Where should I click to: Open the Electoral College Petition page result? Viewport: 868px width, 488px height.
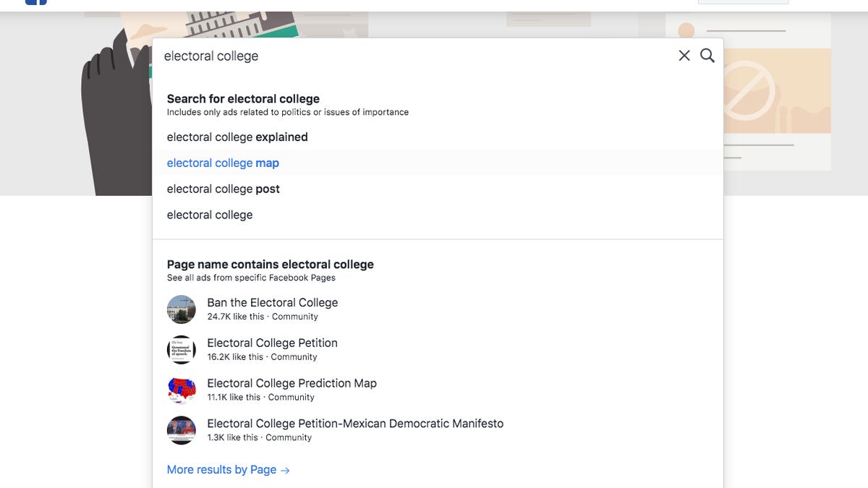(x=272, y=343)
